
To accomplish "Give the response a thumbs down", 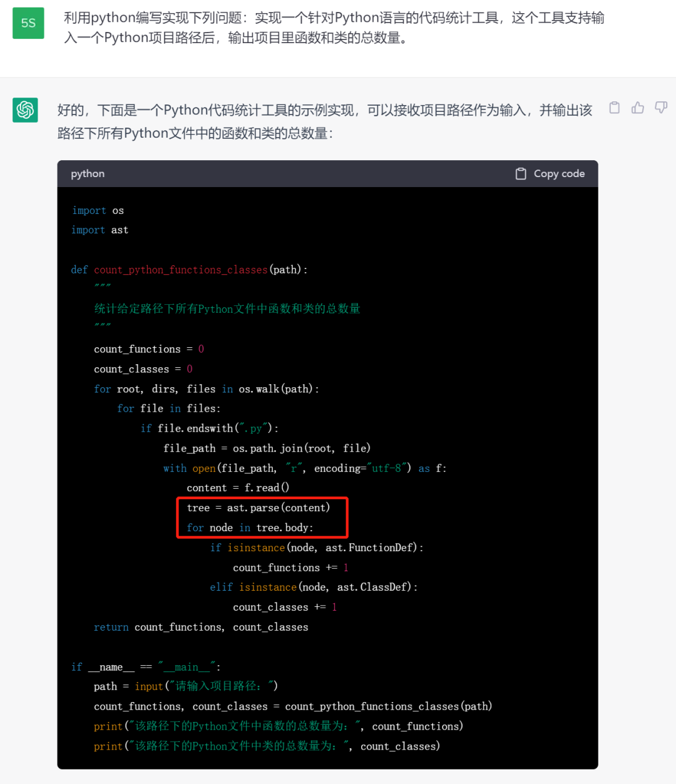I will pos(661,108).
